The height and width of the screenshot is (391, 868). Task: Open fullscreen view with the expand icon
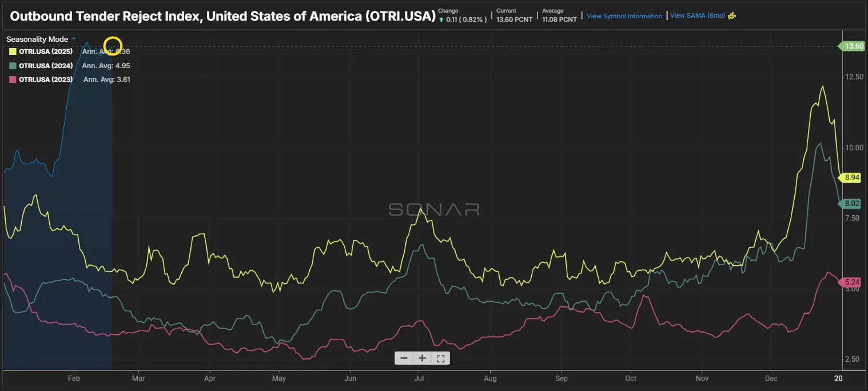pyautogui.click(x=440, y=358)
